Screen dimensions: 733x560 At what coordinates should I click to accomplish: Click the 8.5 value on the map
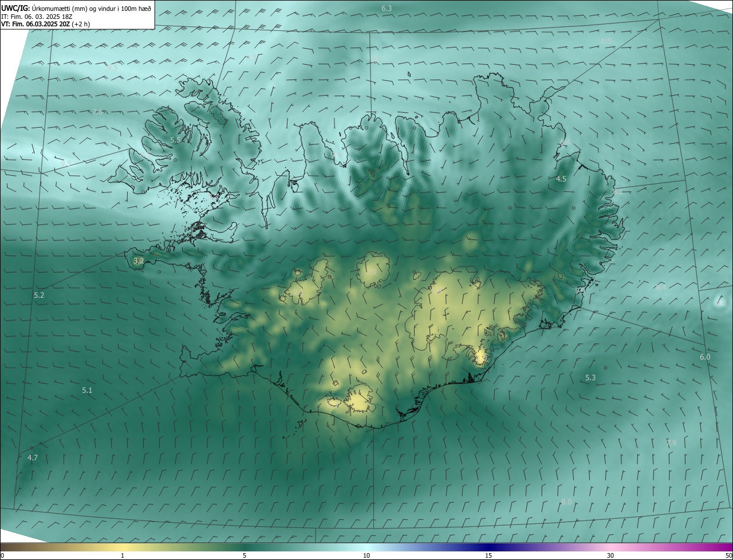click(x=606, y=41)
